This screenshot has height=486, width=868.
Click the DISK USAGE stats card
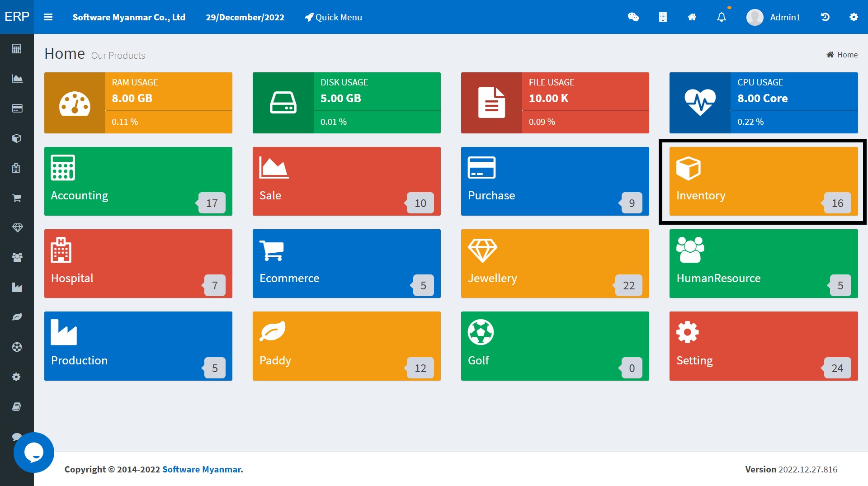pos(347,103)
